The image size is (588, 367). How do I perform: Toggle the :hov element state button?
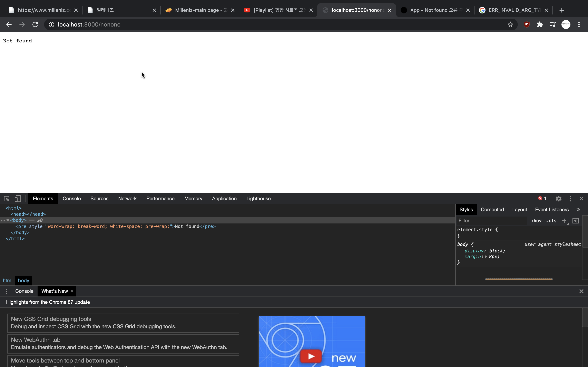point(536,221)
